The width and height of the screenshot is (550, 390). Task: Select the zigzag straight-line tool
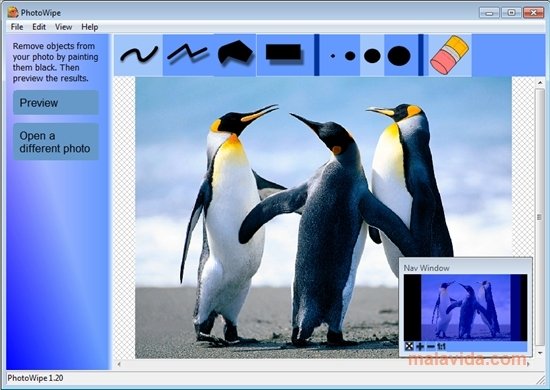click(188, 55)
